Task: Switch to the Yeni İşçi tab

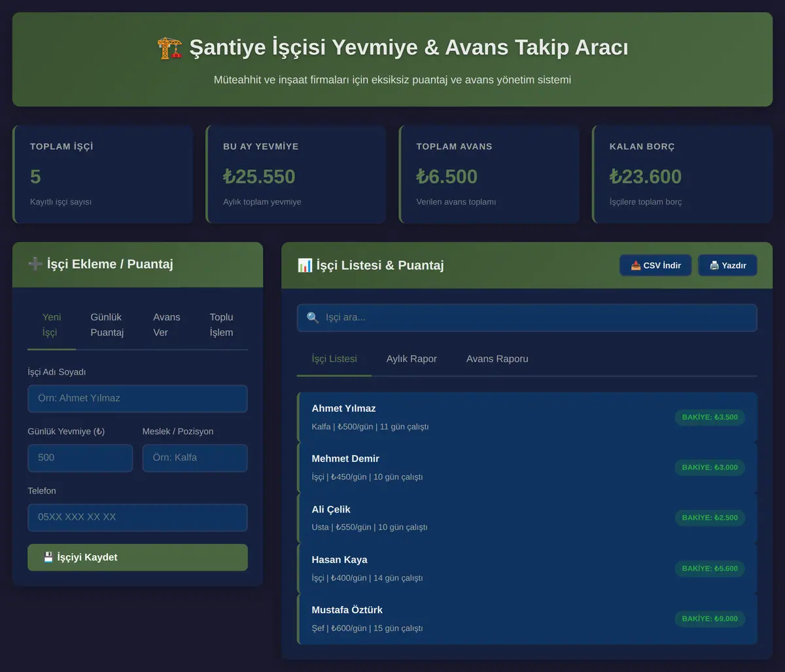Action: (x=52, y=325)
